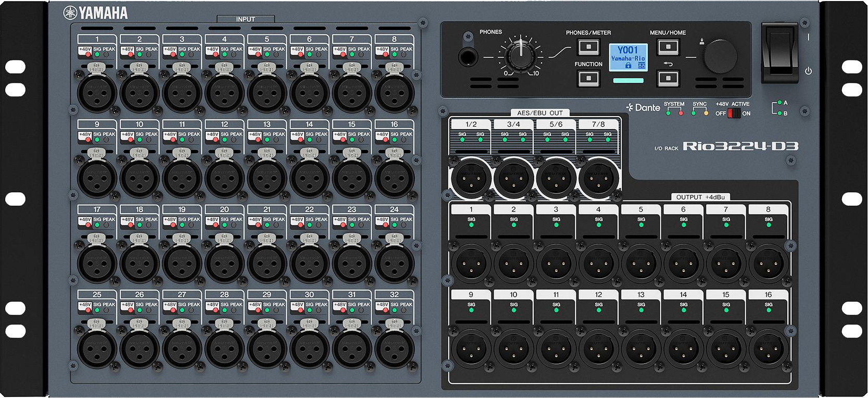
Task: Click the input 29 XLR jack
Action: point(267,349)
